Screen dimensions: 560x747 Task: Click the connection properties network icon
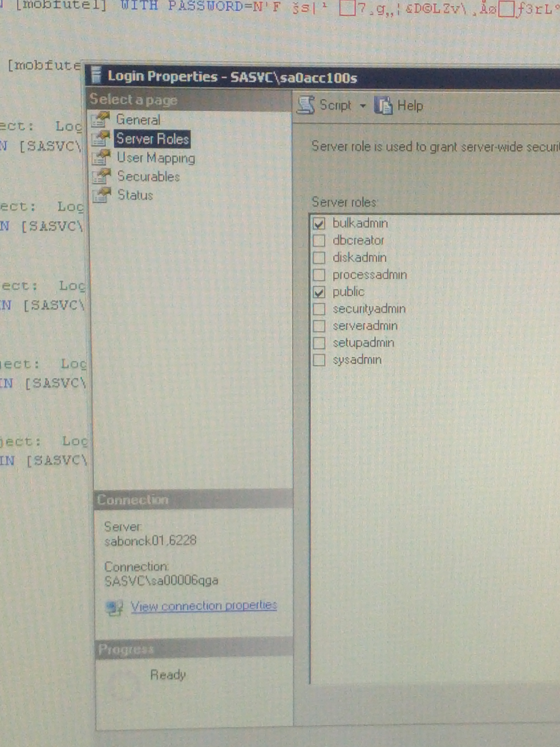click(x=115, y=608)
